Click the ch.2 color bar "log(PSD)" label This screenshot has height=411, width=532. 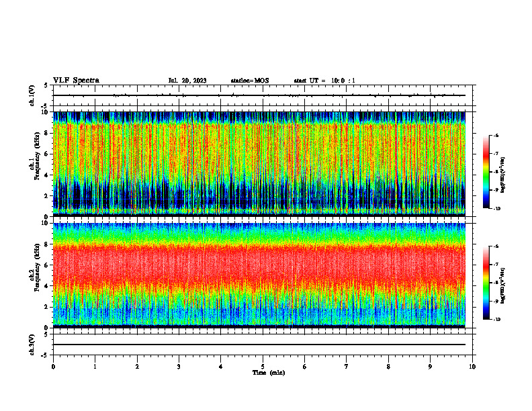tap(502, 286)
